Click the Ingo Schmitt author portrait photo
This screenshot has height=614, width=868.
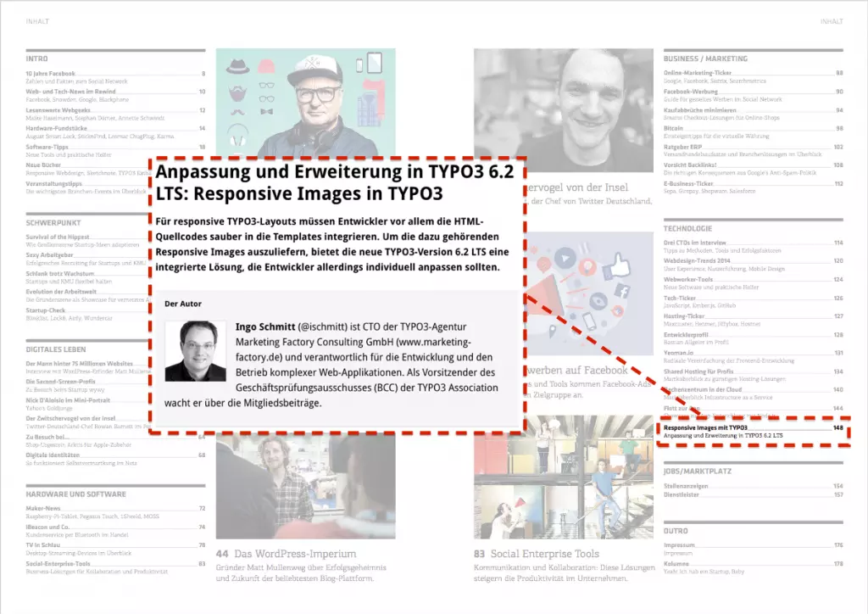196,351
